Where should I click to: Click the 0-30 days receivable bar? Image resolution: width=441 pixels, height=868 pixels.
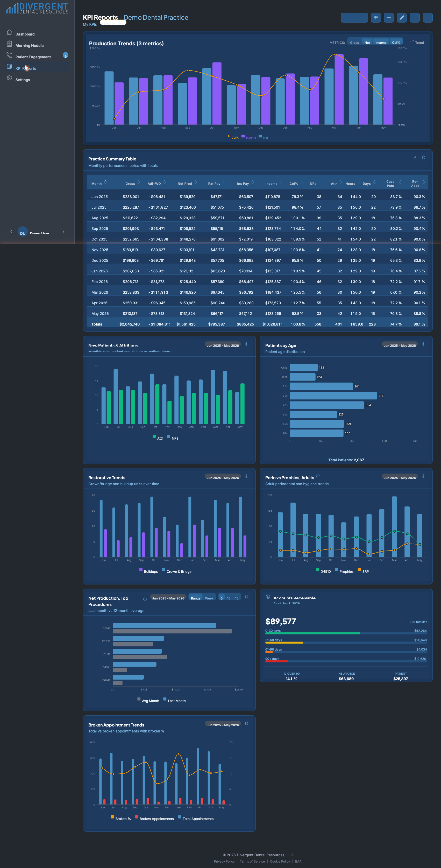click(346, 633)
